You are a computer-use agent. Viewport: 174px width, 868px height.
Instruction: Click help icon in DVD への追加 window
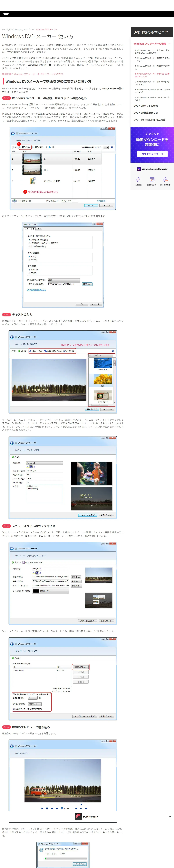[x=112, y=147]
